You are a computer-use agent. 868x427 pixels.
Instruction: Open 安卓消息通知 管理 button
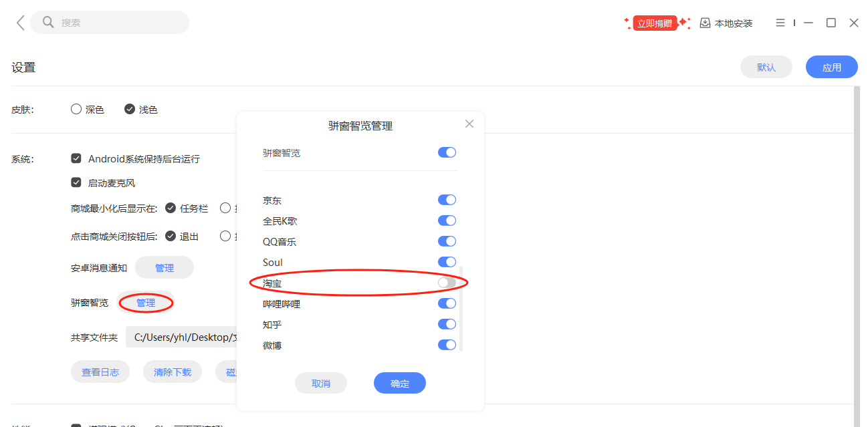165,267
